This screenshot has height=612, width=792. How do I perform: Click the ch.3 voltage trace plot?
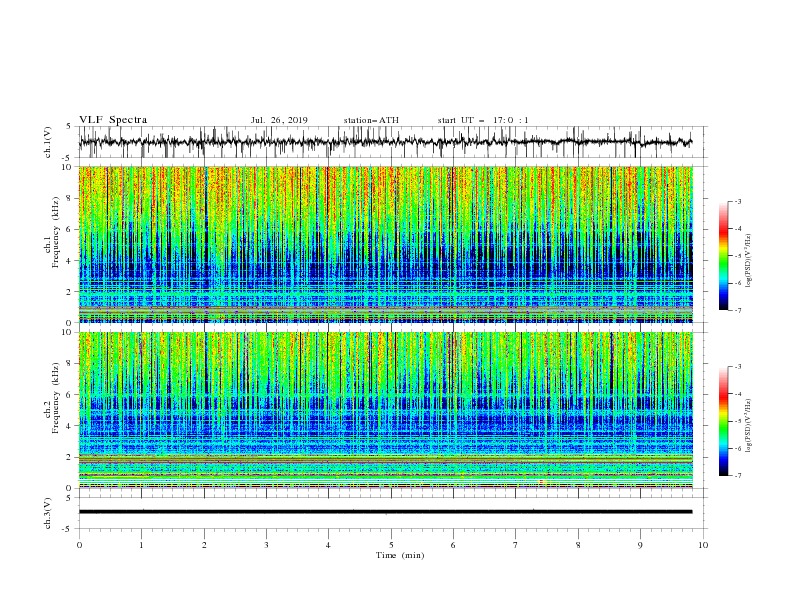(392, 513)
